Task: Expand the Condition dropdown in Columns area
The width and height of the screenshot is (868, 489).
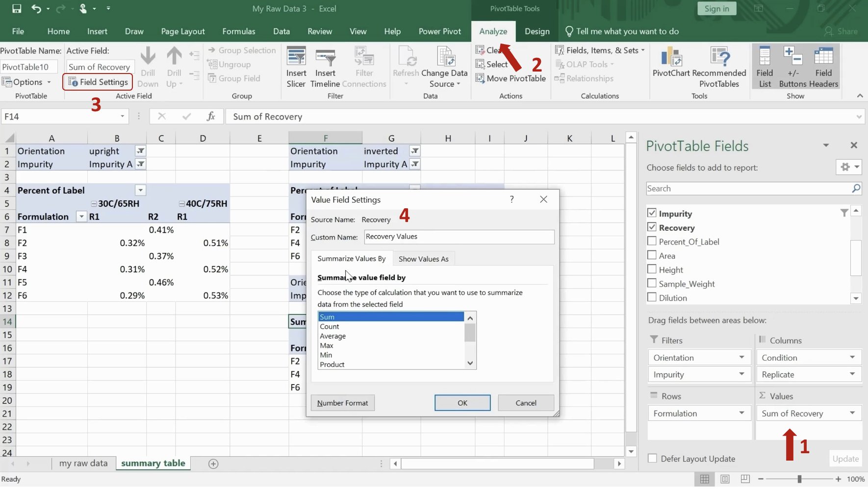Action: point(852,357)
